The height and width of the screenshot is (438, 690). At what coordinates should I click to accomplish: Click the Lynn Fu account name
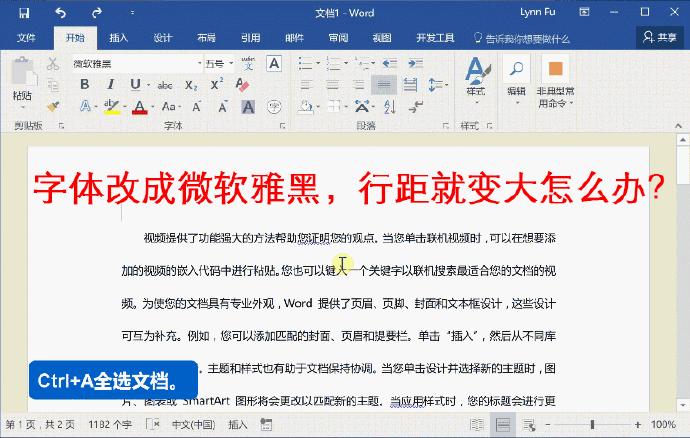click(x=537, y=12)
